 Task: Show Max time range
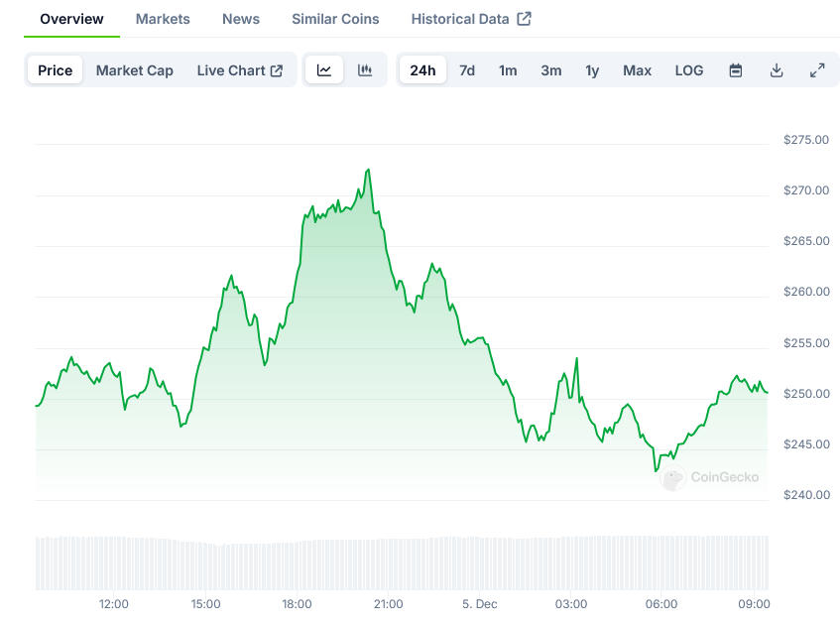click(637, 70)
